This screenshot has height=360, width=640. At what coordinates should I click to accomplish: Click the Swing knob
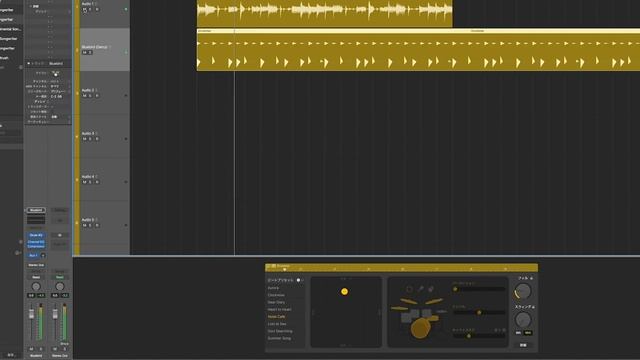(522, 320)
